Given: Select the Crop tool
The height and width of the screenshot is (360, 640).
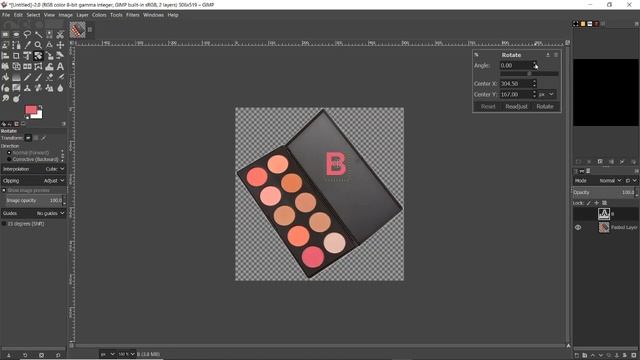Looking at the screenshot, I should coord(16,56).
